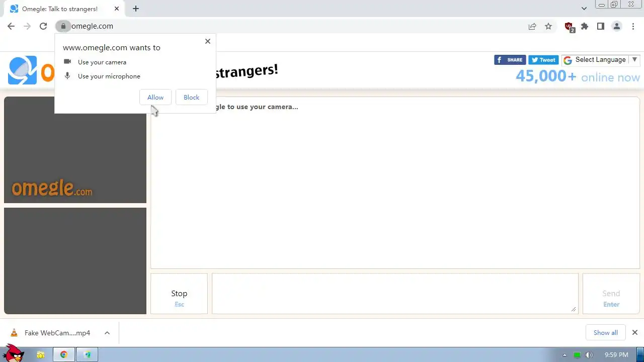Image resolution: width=644 pixels, height=362 pixels.
Task: Close the permission prompt popup
Action: pyautogui.click(x=208, y=41)
